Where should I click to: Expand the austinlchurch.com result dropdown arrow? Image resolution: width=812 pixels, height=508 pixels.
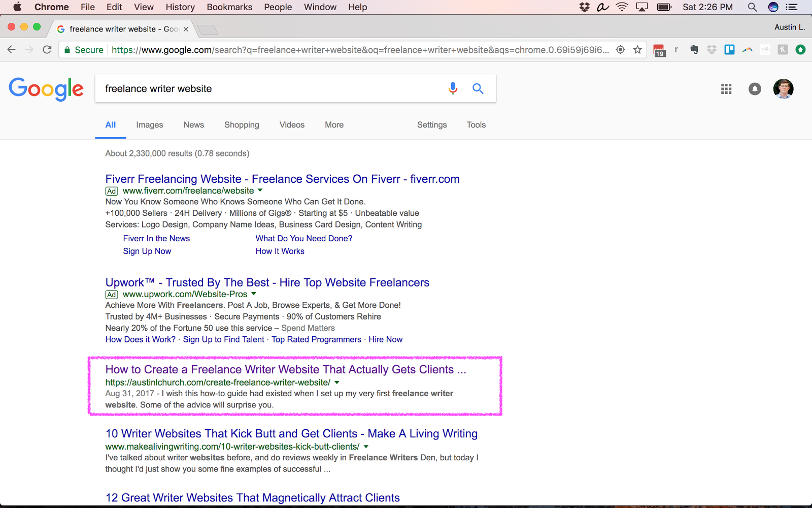point(337,383)
